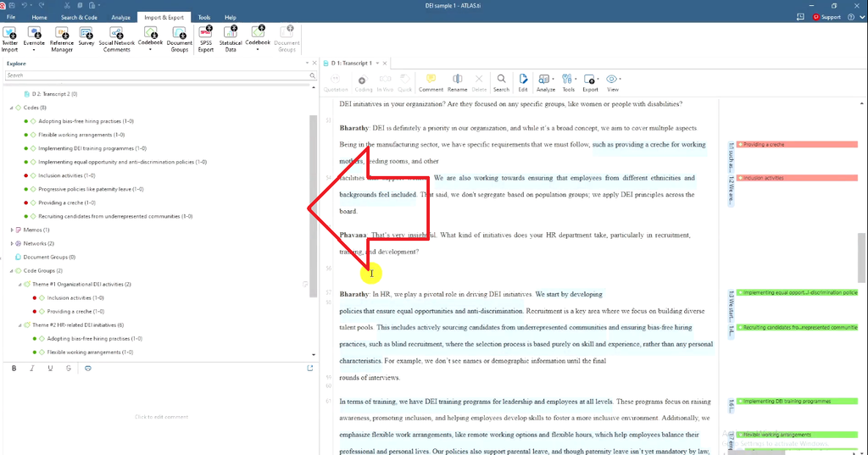Open the Evernote dropdown arrow
The width and height of the screenshot is (868, 455).
tap(34, 50)
